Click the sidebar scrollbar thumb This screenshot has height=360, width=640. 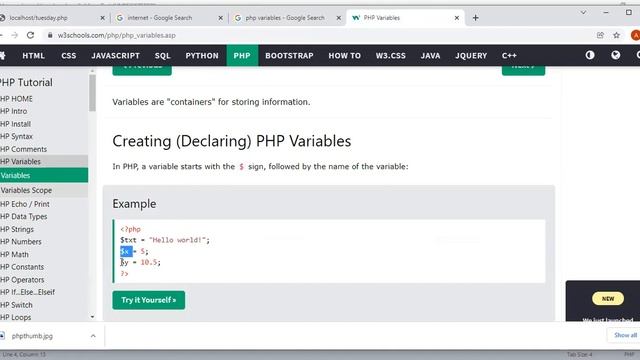point(93,93)
